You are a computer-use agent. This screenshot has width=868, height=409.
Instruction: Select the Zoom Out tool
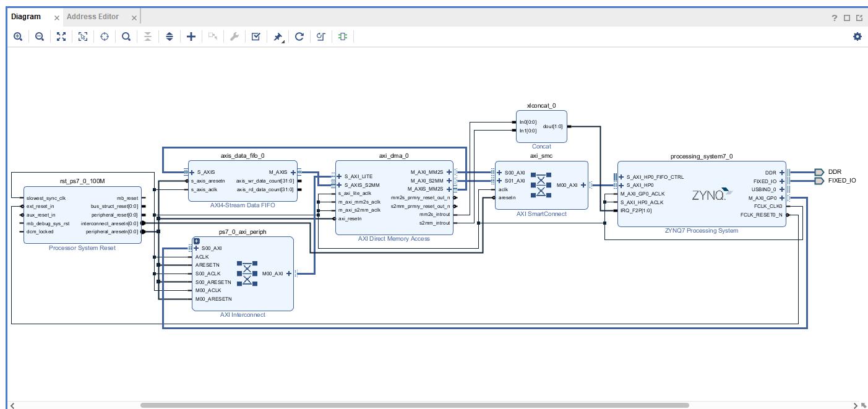pyautogui.click(x=38, y=37)
